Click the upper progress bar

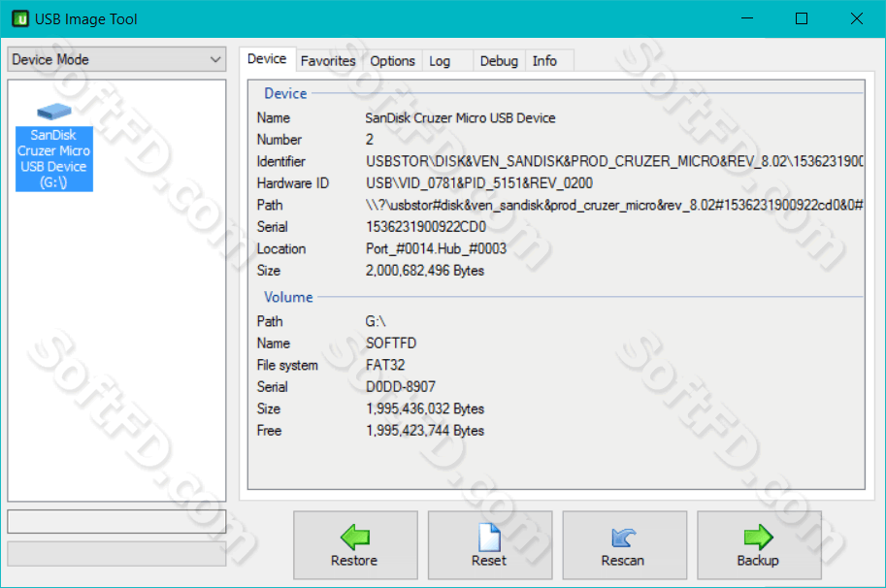[x=116, y=522]
